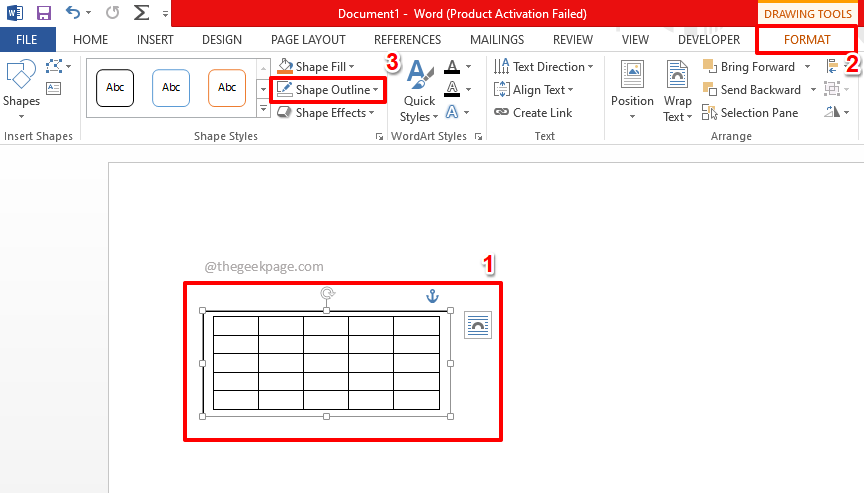This screenshot has height=493, width=864.
Task: Open the Shape Effects dropdown
Action: point(372,113)
